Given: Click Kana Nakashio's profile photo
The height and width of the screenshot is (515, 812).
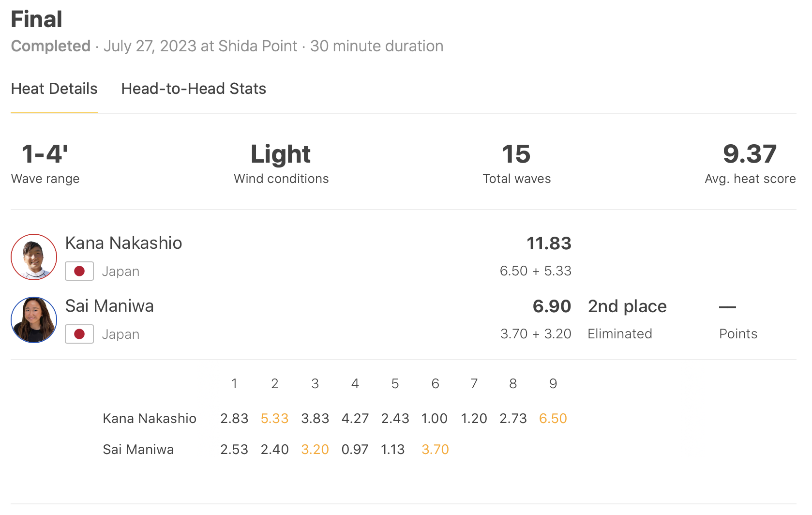Looking at the screenshot, I should pos(34,257).
